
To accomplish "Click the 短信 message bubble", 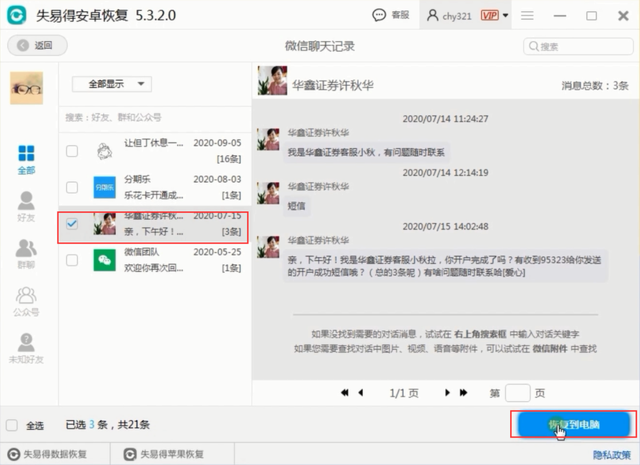I will (x=296, y=206).
